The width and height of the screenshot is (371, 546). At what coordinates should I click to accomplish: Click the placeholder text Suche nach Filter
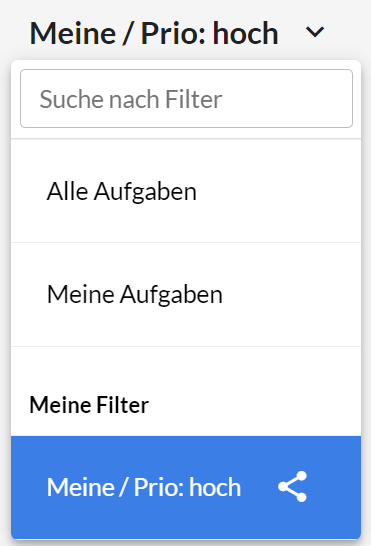point(131,99)
